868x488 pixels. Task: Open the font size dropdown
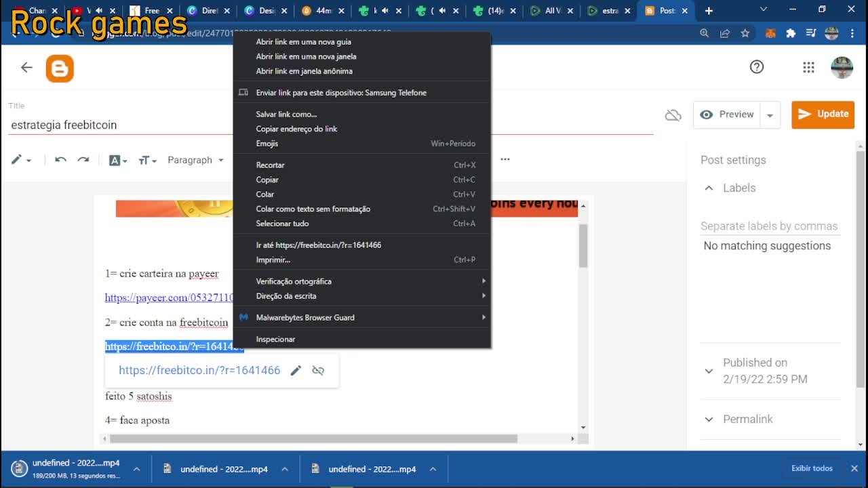[x=147, y=161]
